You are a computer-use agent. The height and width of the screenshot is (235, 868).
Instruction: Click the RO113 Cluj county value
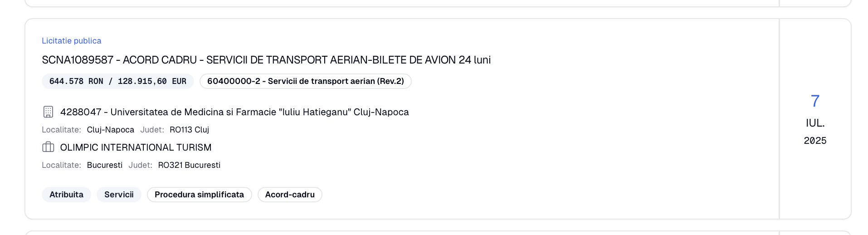click(189, 130)
